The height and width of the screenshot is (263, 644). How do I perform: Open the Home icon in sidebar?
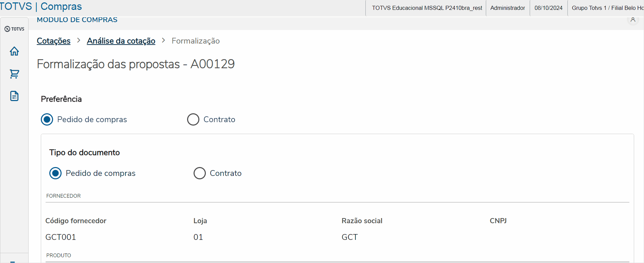coord(14,51)
